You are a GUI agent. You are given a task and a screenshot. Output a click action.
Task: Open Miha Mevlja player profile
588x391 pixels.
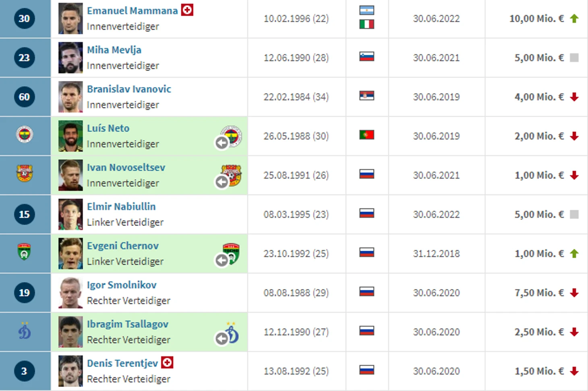pyautogui.click(x=114, y=50)
